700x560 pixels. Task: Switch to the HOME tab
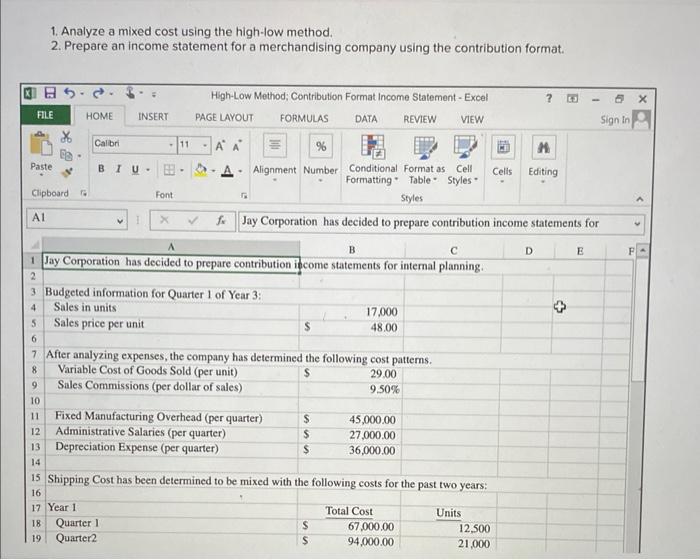(99, 116)
